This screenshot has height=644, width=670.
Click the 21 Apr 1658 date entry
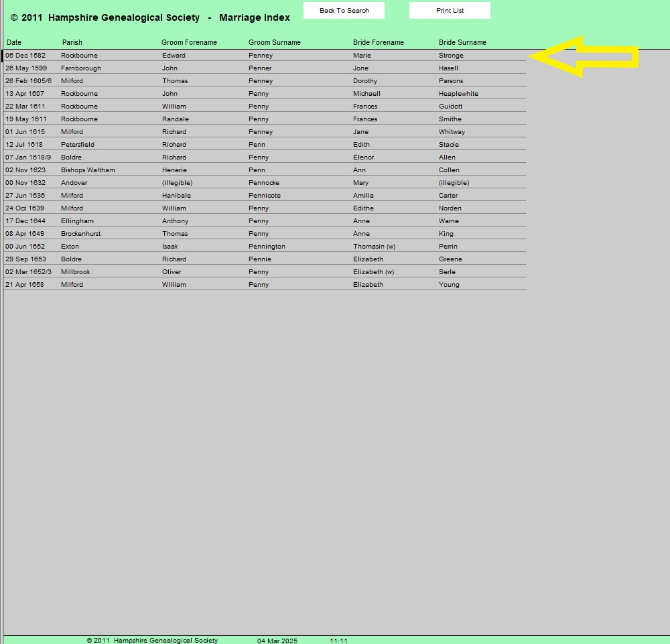[x=24, y=285]
